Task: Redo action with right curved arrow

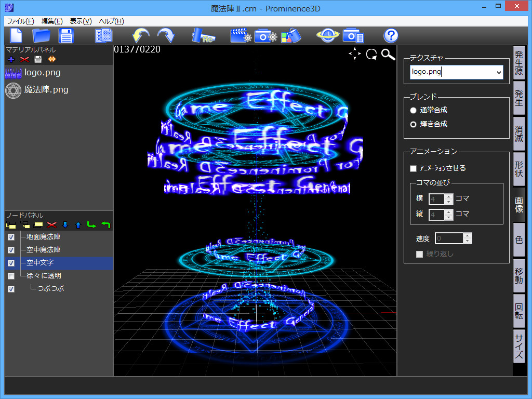Action: [x=166, y=36]
